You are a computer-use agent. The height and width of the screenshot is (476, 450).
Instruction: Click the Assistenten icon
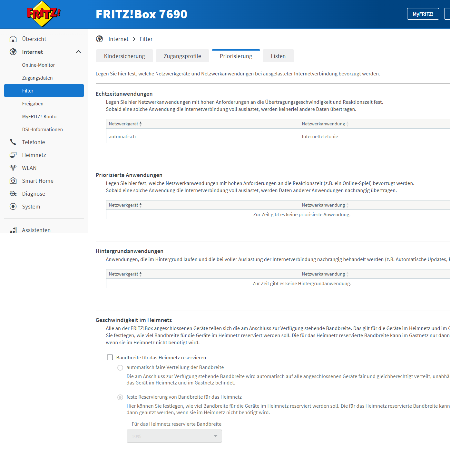[13, 230]
